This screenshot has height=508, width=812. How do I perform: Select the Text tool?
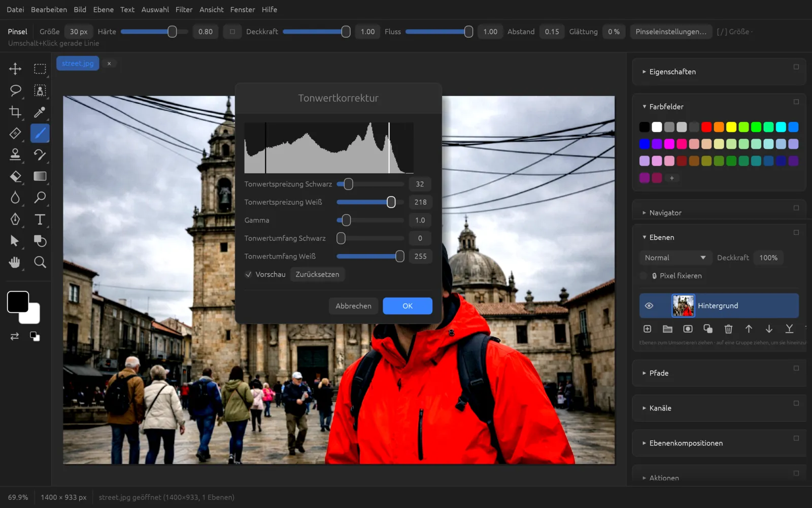[40, 219]
